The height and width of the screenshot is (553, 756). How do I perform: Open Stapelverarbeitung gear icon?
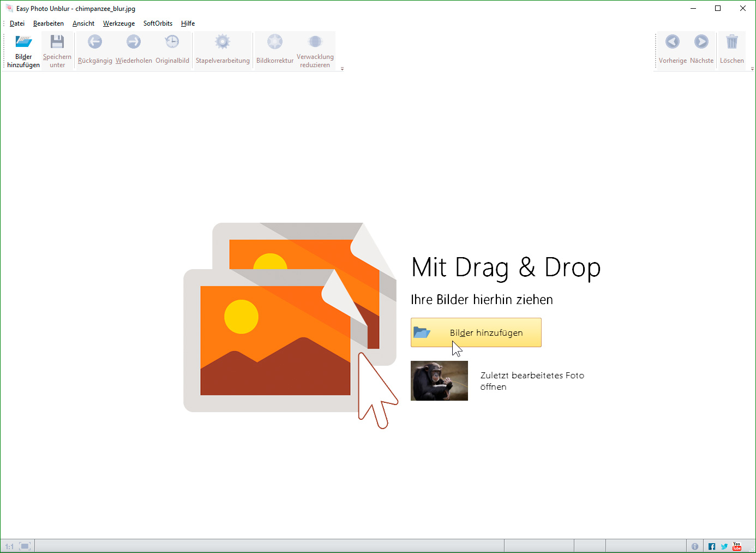[x=223, y=43]
